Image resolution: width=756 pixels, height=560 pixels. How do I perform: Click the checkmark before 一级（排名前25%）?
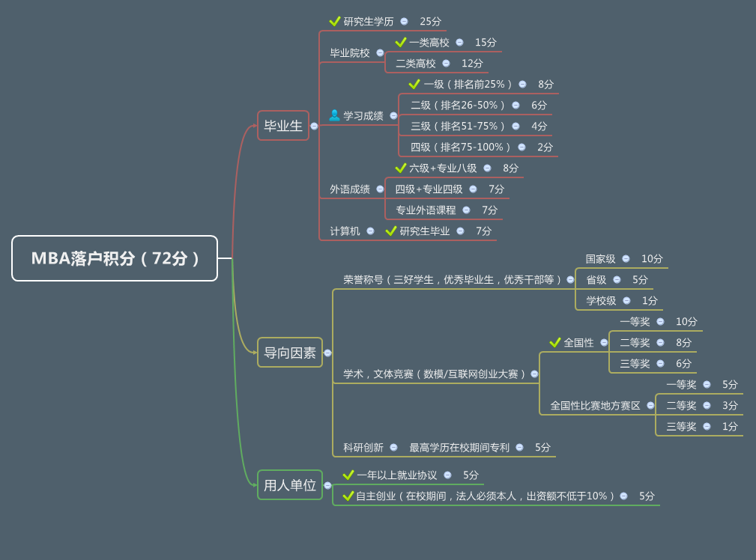[414, 85]
